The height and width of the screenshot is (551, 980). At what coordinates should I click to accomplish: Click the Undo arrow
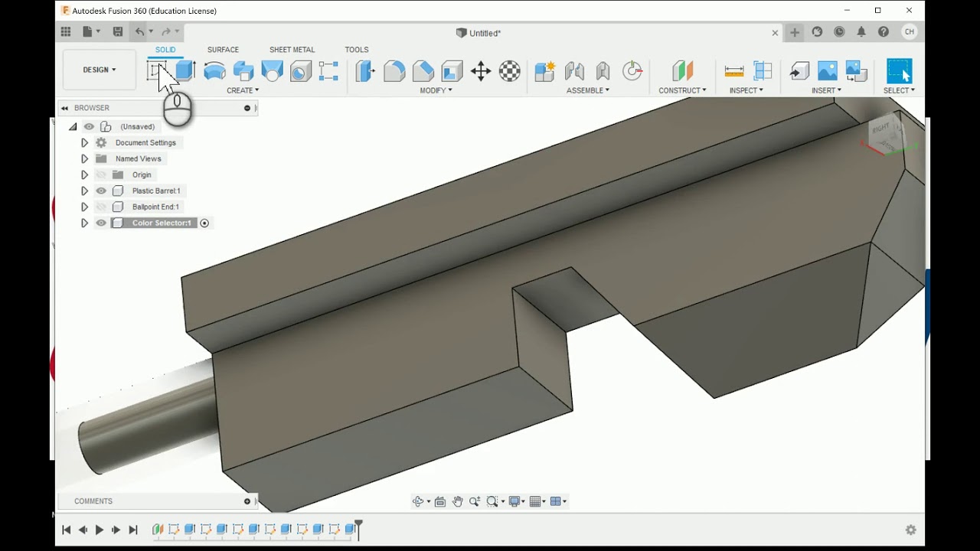point(139,31)
